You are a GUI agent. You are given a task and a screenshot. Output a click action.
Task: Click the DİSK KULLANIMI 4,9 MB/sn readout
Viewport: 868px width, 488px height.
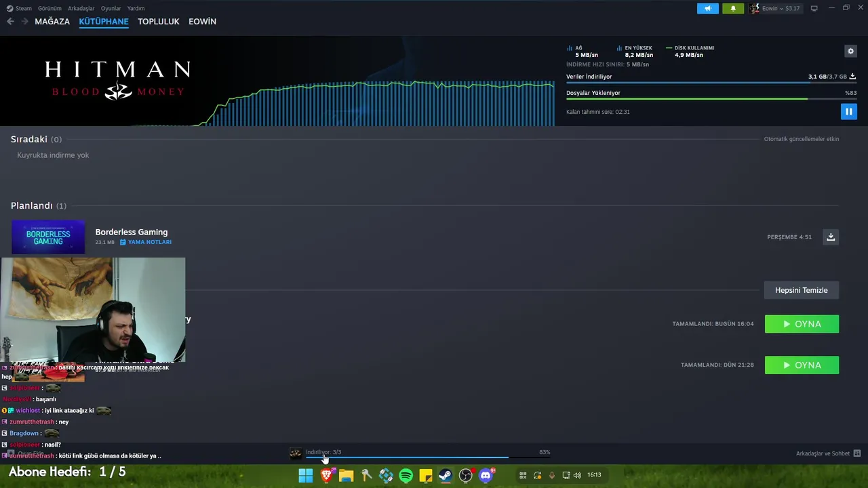[690, 52]
